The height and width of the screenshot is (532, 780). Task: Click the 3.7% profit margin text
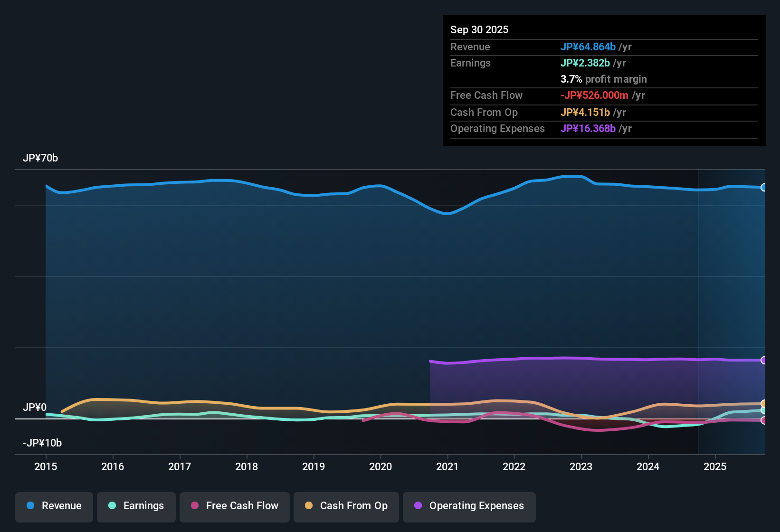603,79
